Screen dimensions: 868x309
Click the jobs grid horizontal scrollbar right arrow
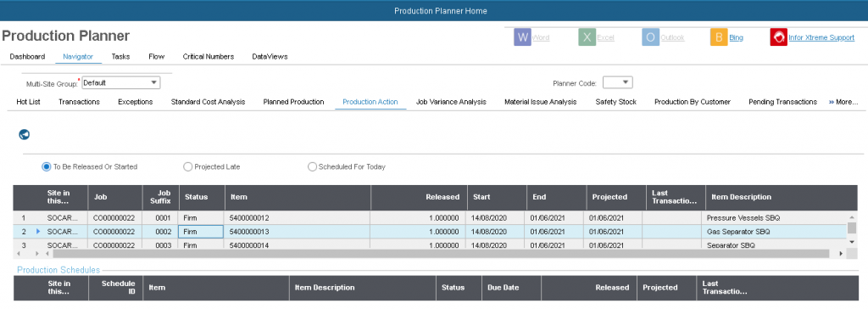pyautogui.click(x=841, y=254)
